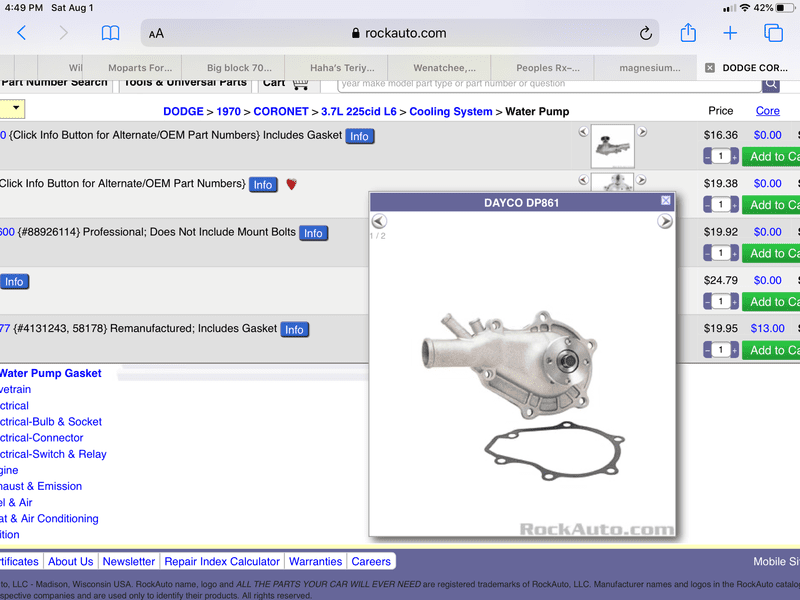Focus the part search input field
This screenshot has width=800, height=600.
click(x=549, y=85)
